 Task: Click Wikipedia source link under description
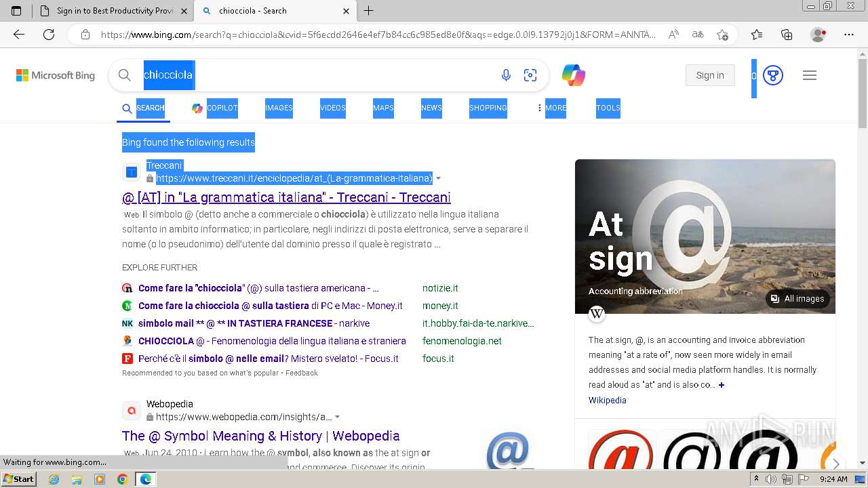tap(608, 400)
